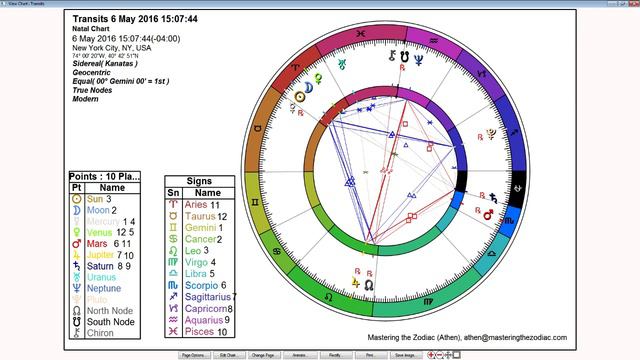
Task: Click 'Chiron' in the Points table
Action: pyautogui.click(x=100, y=333)
